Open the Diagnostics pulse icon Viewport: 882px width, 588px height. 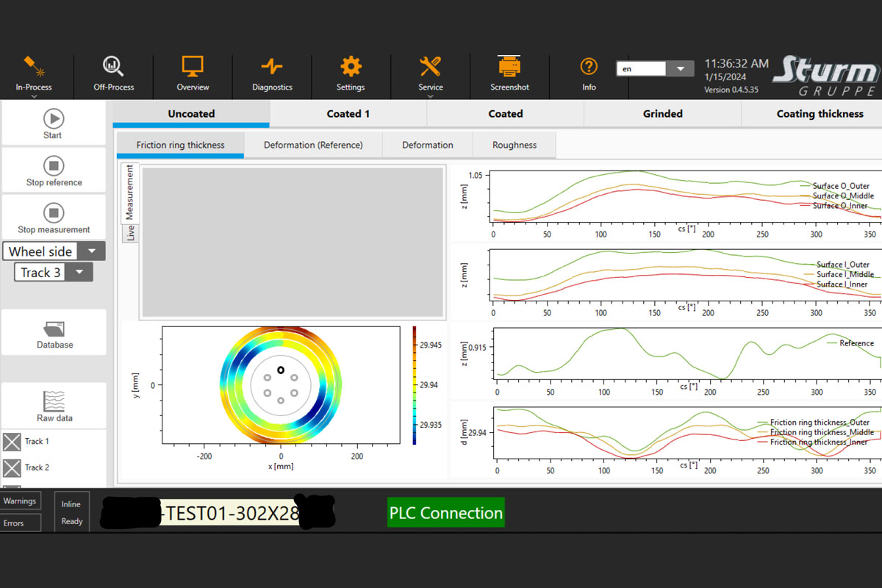(x=272, y=67)
